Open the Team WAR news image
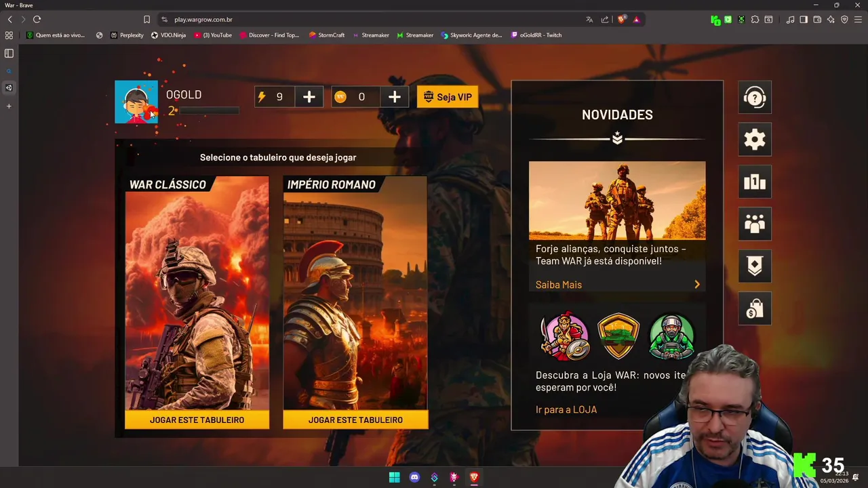The height and width of the screenshot is (488, 868). tap(617, 201)
